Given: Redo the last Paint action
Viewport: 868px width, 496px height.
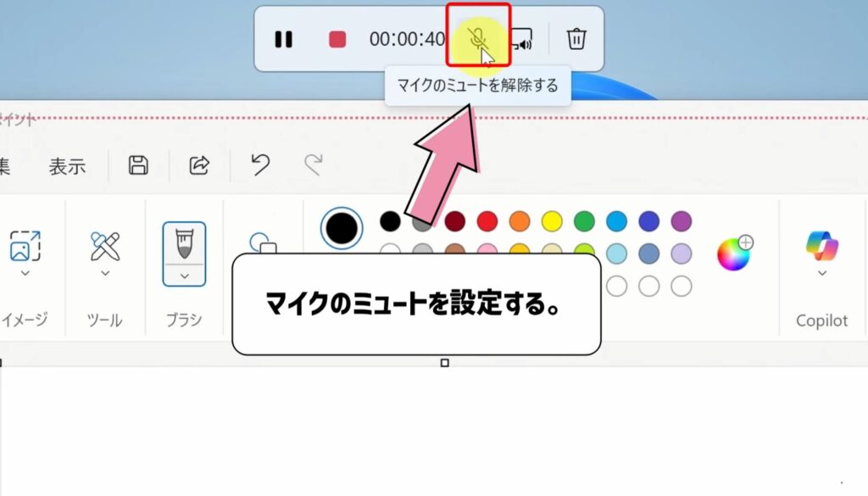Looking at the screenshot, I should coord(314,166).
